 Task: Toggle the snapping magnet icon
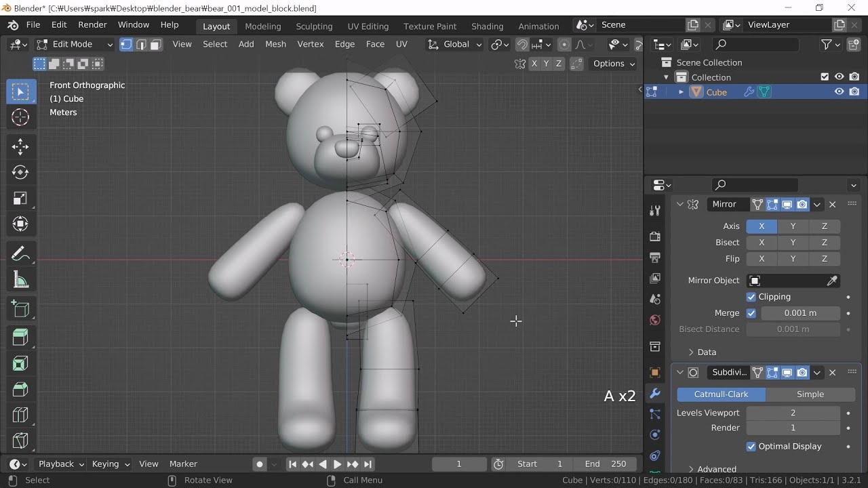point(522,44)
